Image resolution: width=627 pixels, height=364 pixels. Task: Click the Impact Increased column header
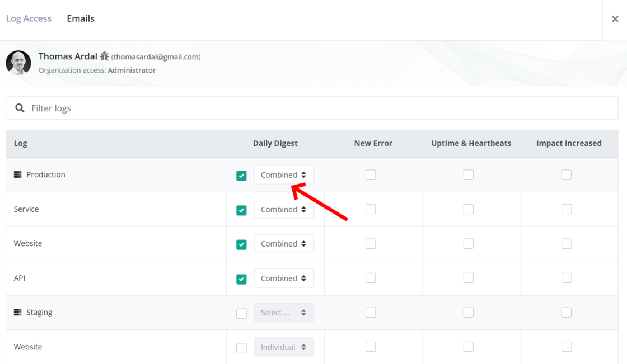(x=569, y=143)
